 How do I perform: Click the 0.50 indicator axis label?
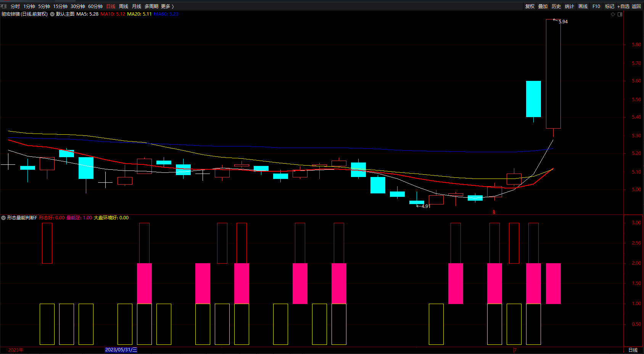636,324
